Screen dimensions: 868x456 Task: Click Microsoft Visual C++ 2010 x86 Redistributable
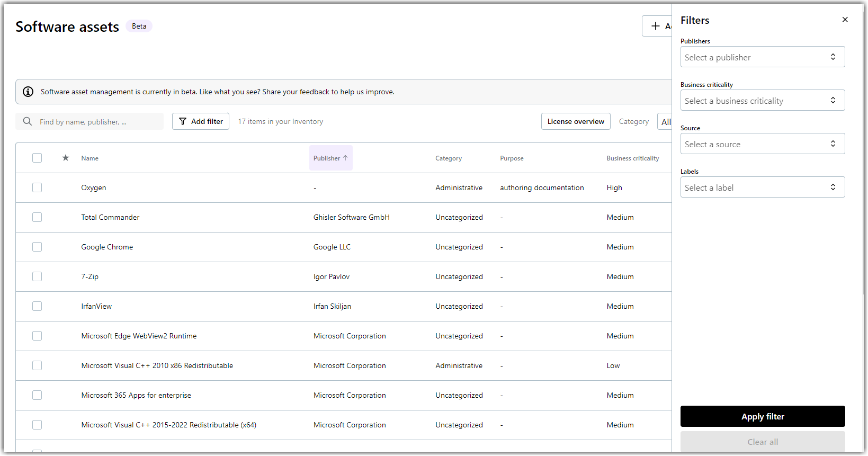pos(157,365)
